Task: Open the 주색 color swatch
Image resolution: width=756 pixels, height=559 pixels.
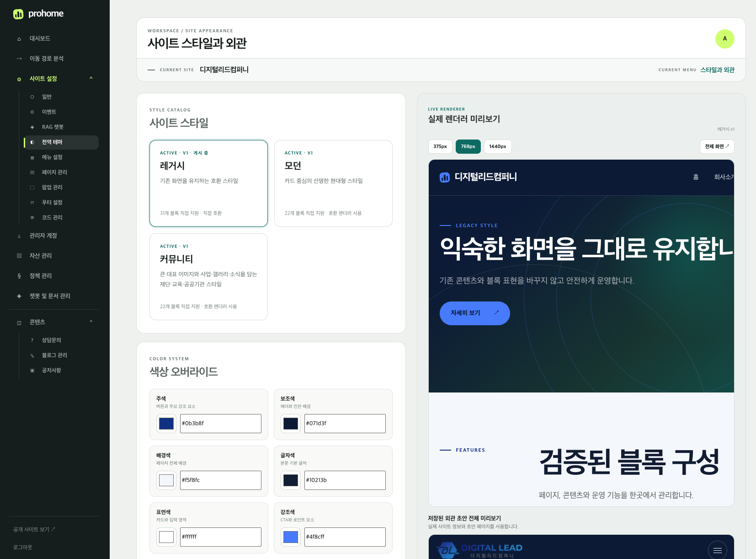Action: [166, 424]
